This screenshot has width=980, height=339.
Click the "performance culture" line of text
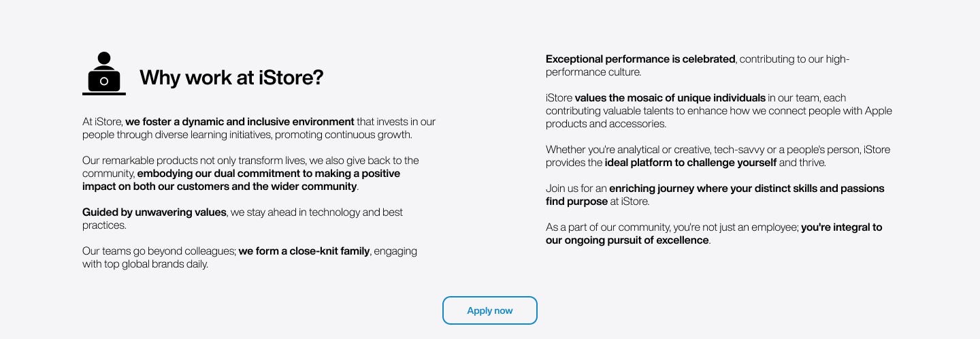593,72
